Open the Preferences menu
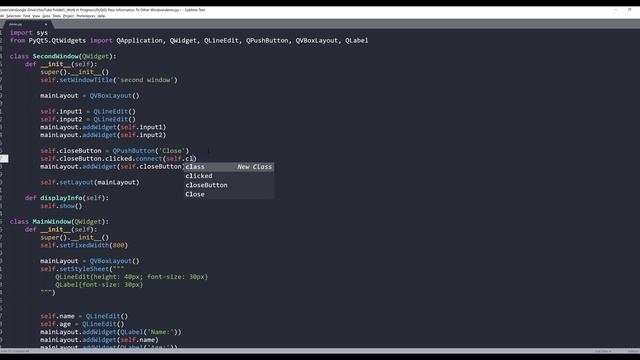The height and width of the screenshot is (360, 640). 86,16
